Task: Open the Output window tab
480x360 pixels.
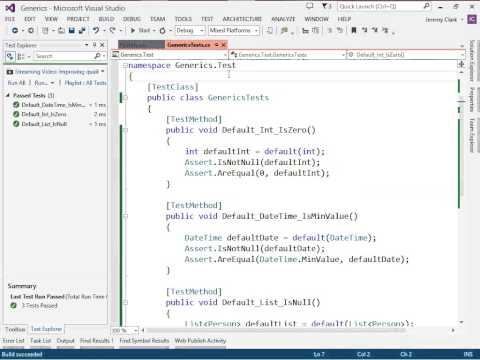Action: click(65, 341)
